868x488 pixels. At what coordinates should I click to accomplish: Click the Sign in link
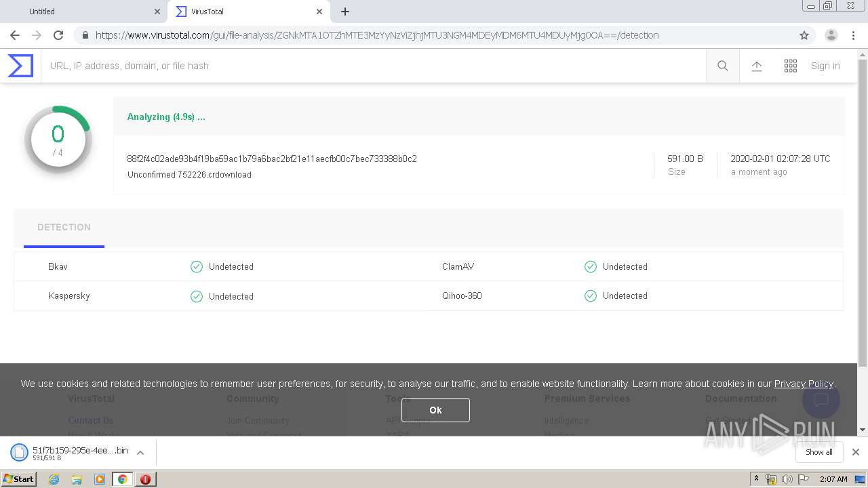click(825, 66)
